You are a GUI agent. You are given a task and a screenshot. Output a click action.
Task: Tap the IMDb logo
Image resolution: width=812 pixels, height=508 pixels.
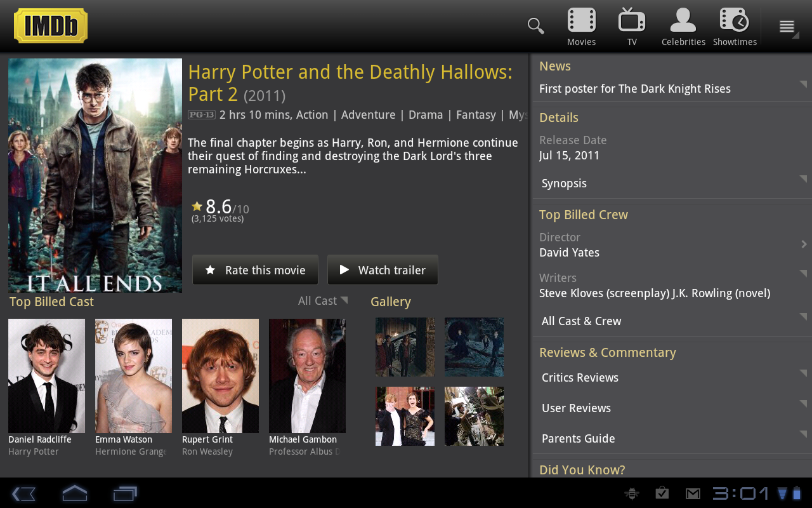click(x=51, y=26)
